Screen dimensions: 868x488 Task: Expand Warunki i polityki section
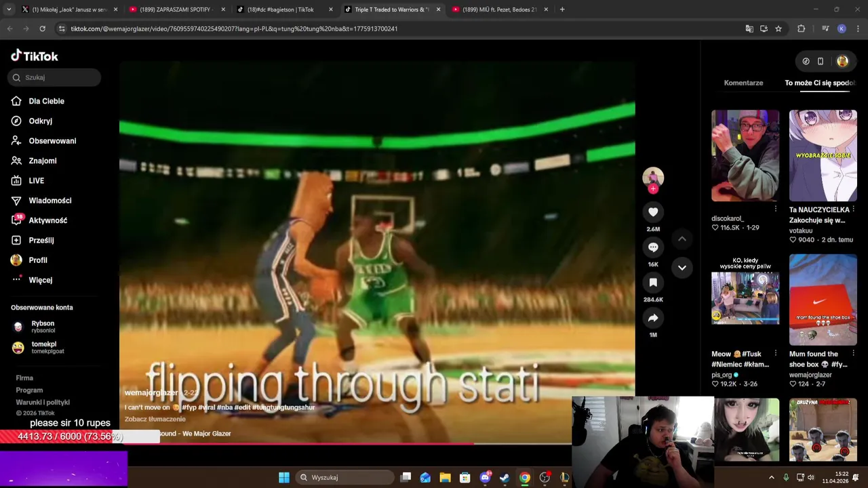point(43,403)
